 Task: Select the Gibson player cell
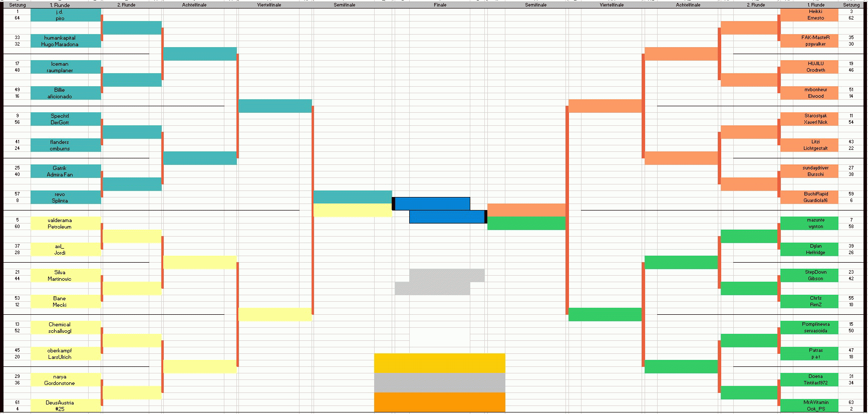click(809, 279)
